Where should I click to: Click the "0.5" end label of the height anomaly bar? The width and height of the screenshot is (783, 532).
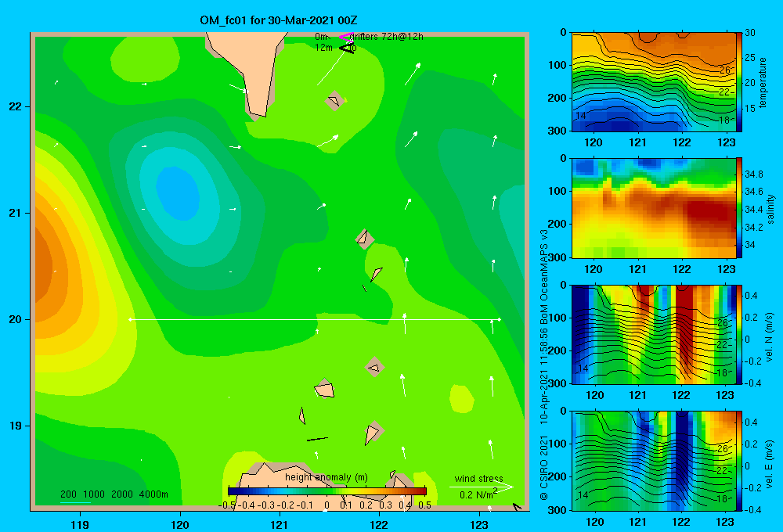point(424,505)
